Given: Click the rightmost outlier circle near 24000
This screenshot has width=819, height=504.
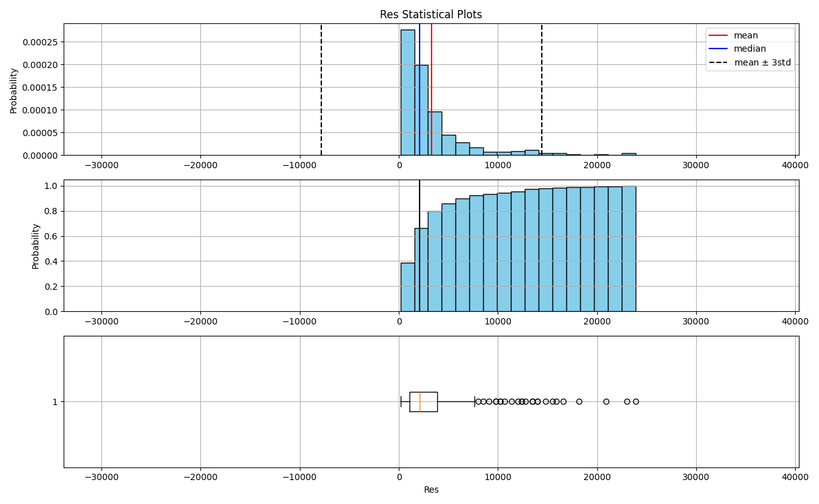Looking at the screenshot, I should click(636, 401).
